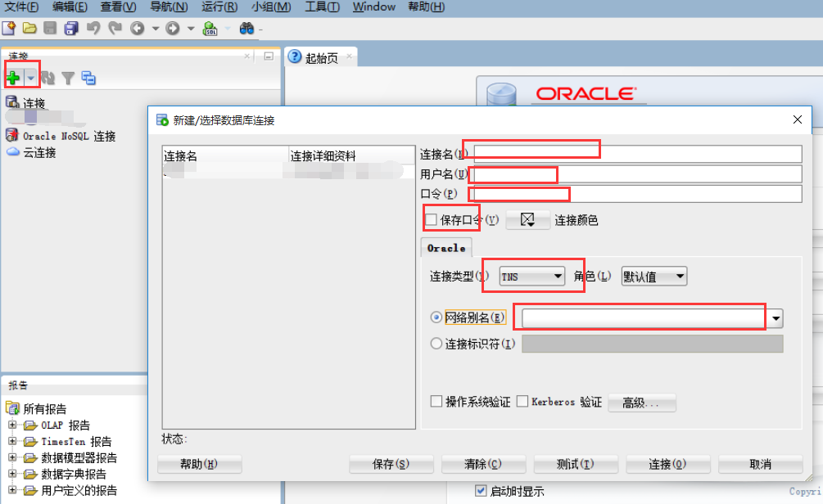Click the open folder toolbar icon
The width and height of the screenshot is (823, 504).
(29, 29)
